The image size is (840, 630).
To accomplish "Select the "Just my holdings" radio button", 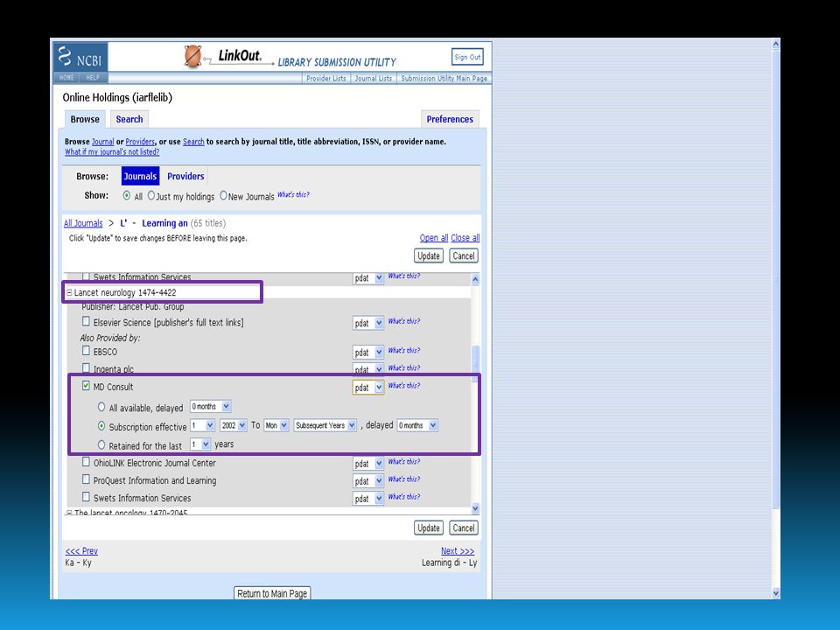I will [151, 195].
